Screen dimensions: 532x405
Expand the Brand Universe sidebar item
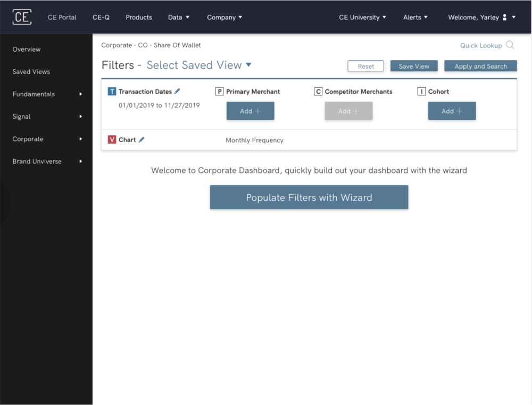pos(47,161)
